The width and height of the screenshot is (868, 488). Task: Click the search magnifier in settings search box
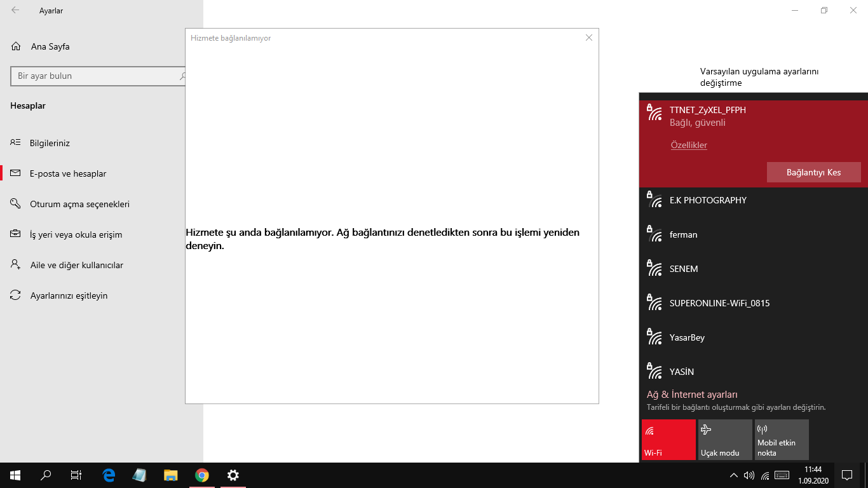tap(183, 76)
